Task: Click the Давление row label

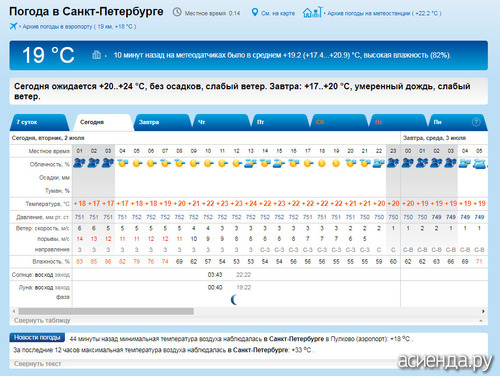Action: click(x=43, y=217)
